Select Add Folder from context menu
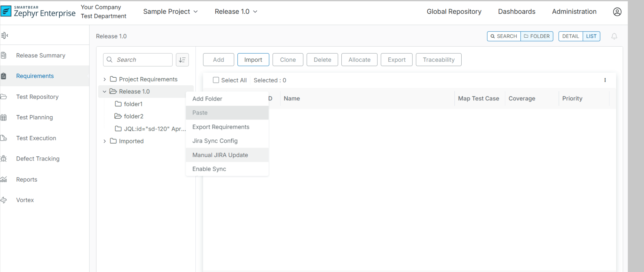Image resolution: width=644 pixels, height=272 pixels. (x=207, y=99)
